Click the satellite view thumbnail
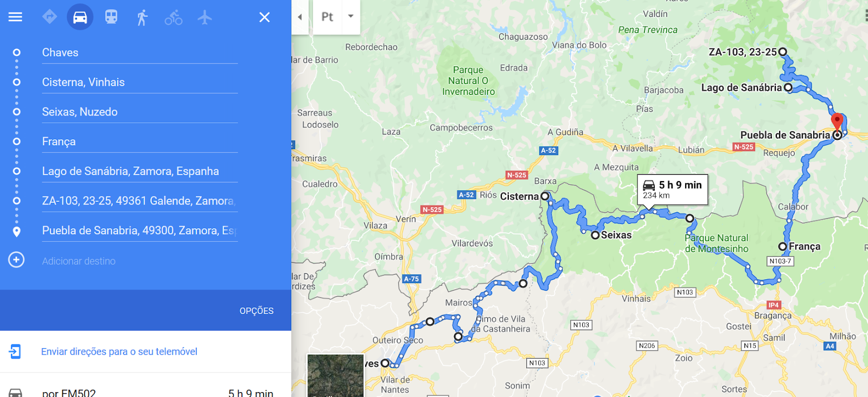This screenshot has height=397, width=868. point(335,375)
